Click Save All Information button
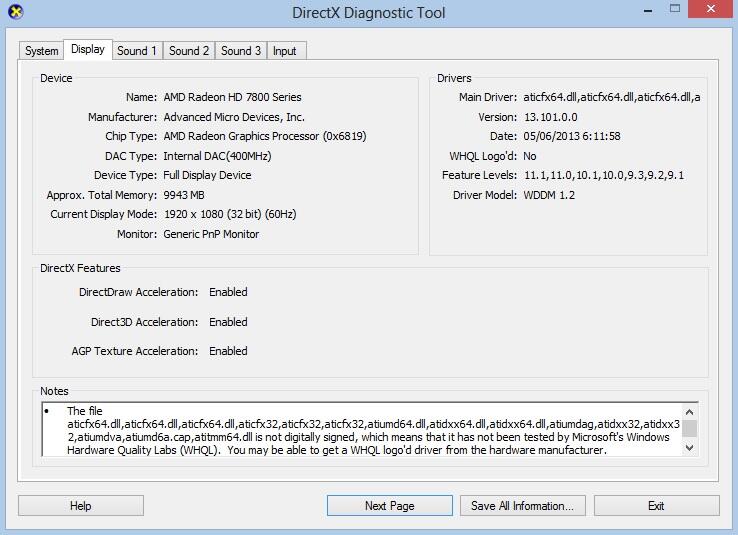The width and height of the screenshot is (738, 535). click(x=522, y=506)
